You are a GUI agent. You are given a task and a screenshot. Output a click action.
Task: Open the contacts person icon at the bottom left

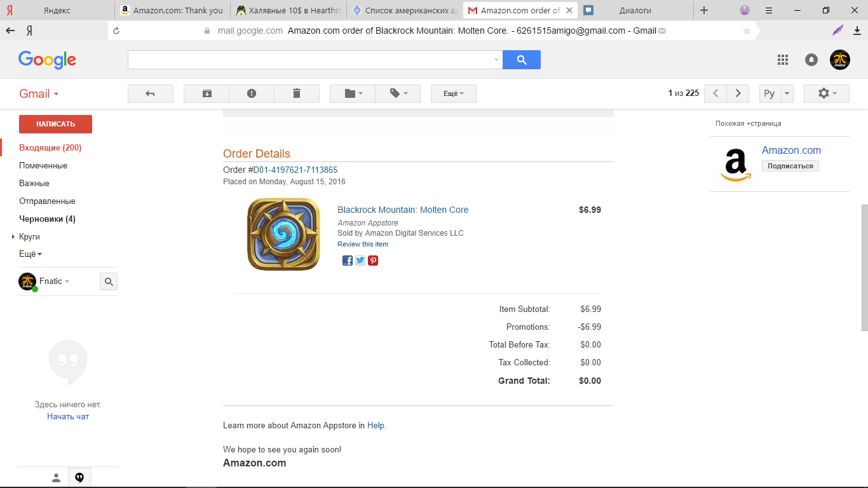(x=56, y=478)
